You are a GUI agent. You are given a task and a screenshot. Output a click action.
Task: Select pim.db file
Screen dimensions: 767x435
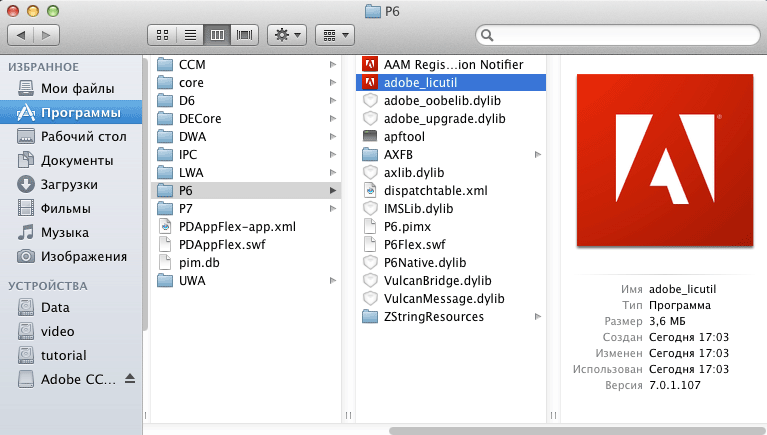pyautogui.click(x=246, y=263)
